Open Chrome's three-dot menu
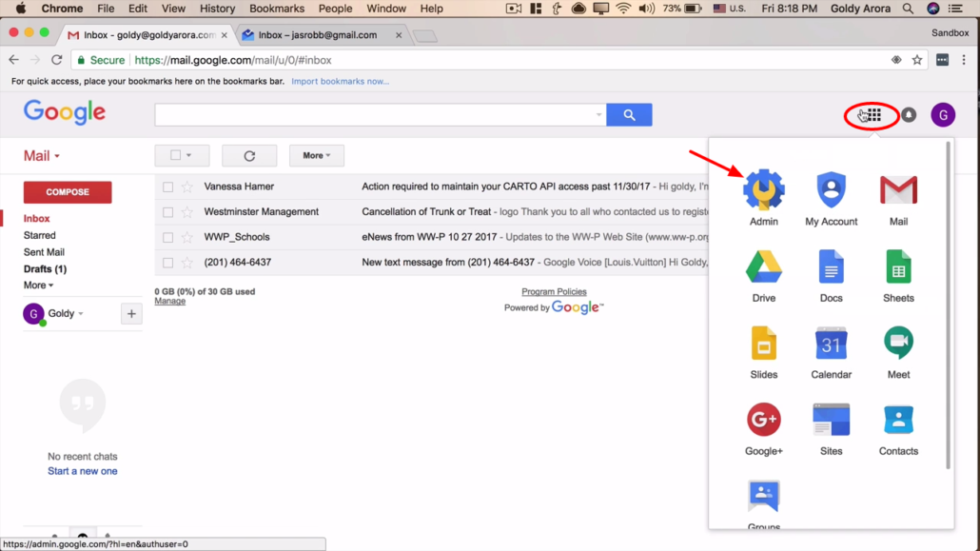This screenshot has width=980, height=551. click(x=964, y=60)
